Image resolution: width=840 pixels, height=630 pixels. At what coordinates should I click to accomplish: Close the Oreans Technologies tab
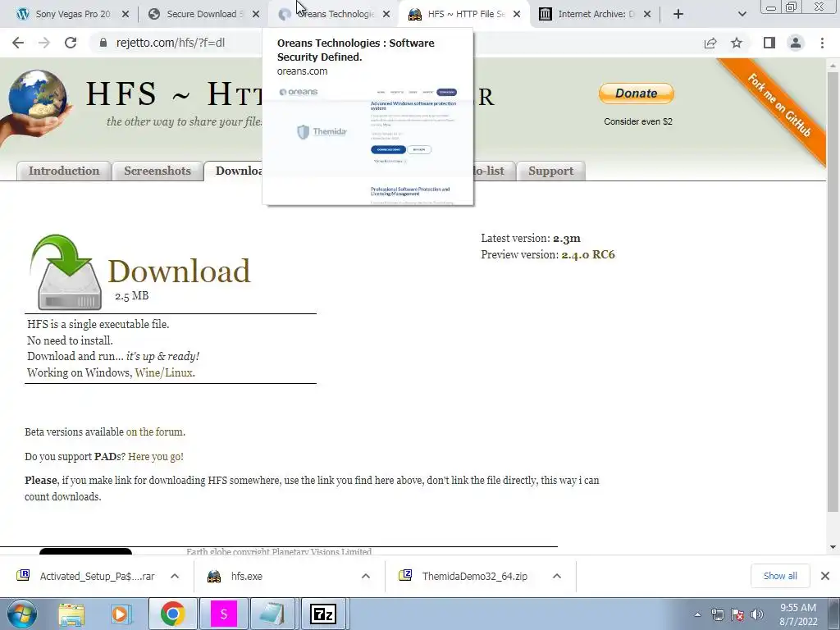tap(386, 14)
